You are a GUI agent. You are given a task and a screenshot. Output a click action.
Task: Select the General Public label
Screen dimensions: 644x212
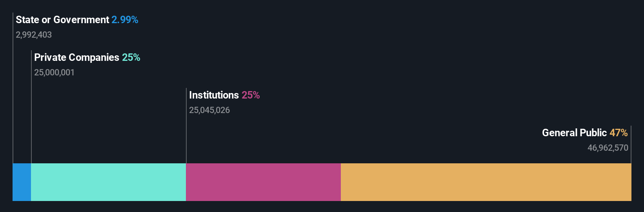(574, 133)
